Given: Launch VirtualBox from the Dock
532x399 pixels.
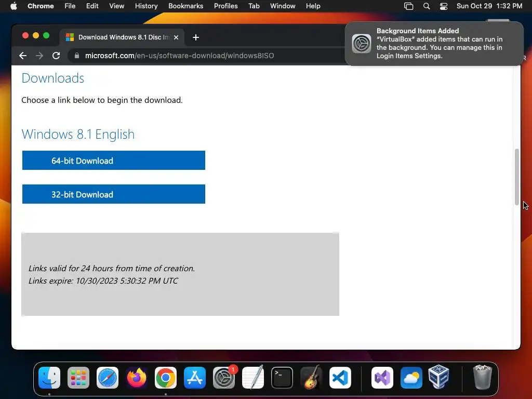Looking at the screenshot, I should [x=439, y=377].
